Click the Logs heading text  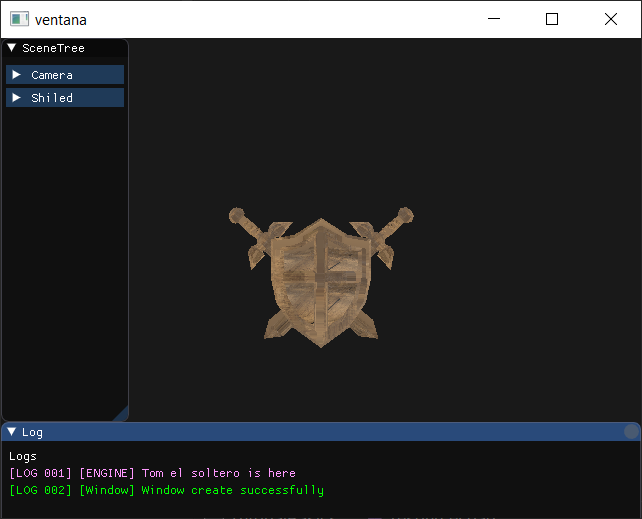pyautogui.click(x=22, y=456)
